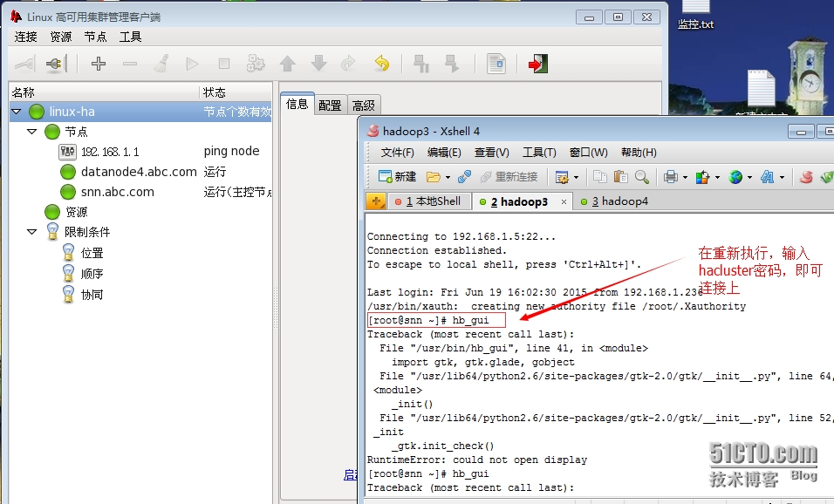Open Xshell 工具(T) menu
The image size is (834, 504).
point(539,153)
